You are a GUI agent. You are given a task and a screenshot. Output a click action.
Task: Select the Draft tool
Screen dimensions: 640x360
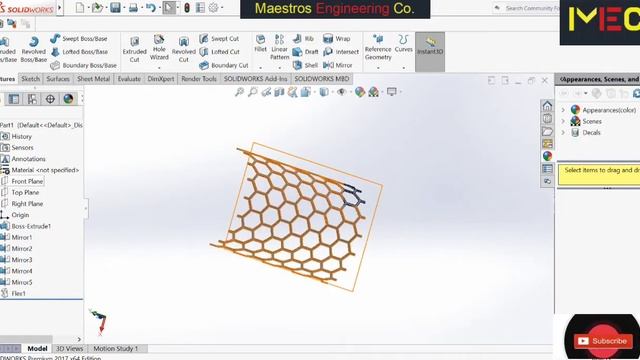tap(306, 52)
